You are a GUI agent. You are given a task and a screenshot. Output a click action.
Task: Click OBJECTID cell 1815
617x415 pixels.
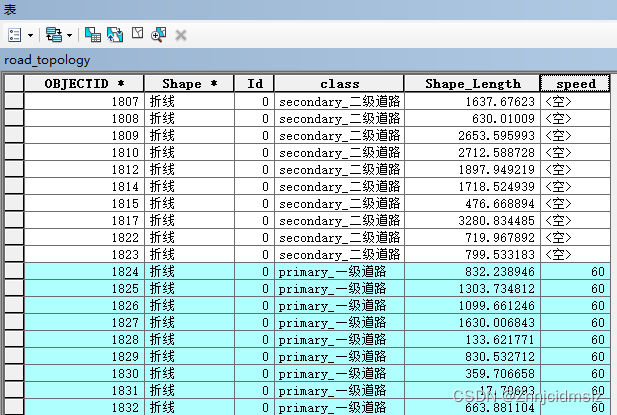84,203
